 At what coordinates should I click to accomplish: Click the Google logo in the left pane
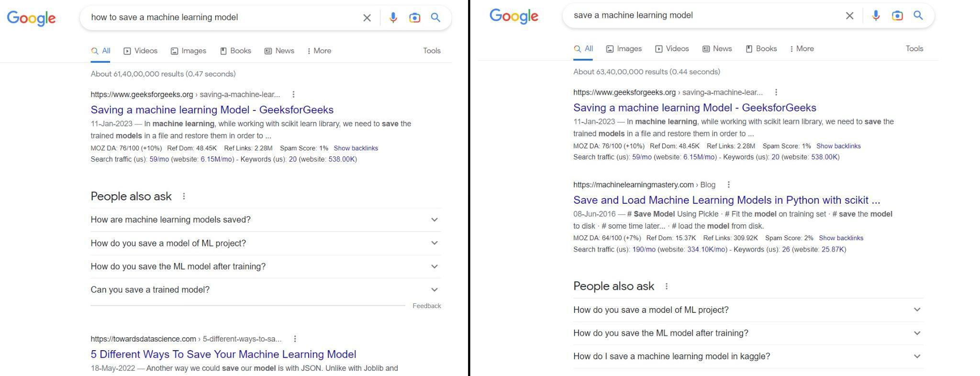(32, 18)
